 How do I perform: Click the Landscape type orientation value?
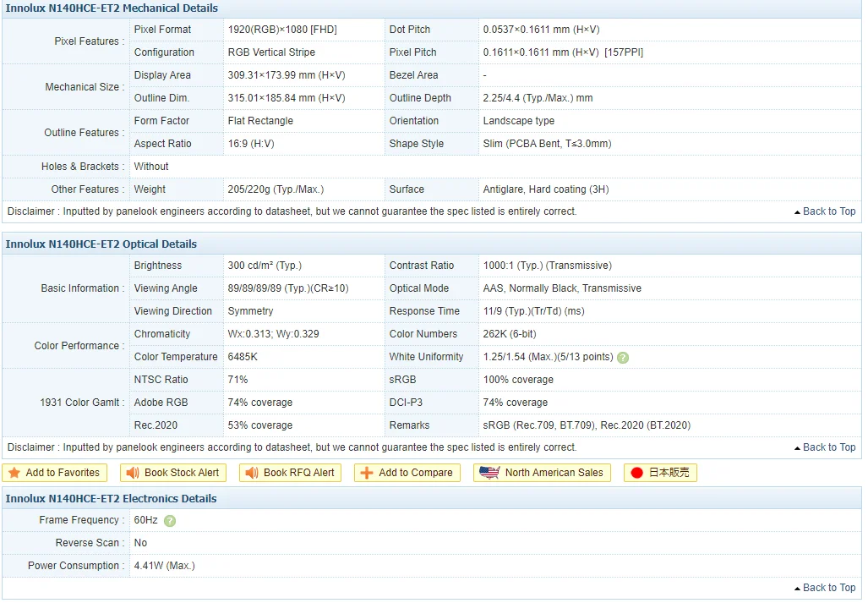pos(519,121)
